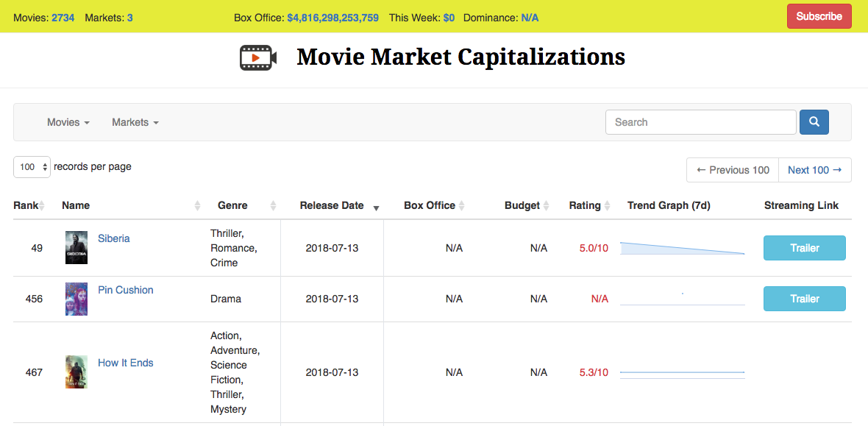Click the Release Date descending sort arrow

[x=376, y=208]
